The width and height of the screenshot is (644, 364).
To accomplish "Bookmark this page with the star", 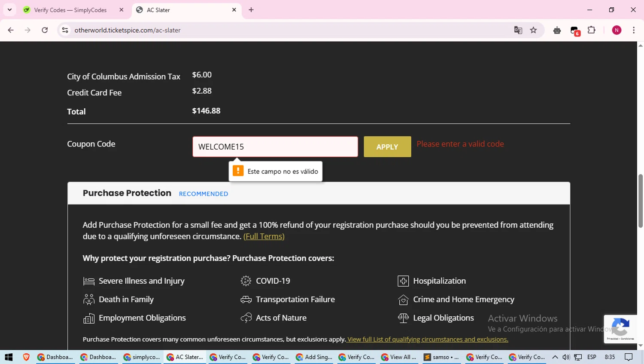I will pos(533,30).
